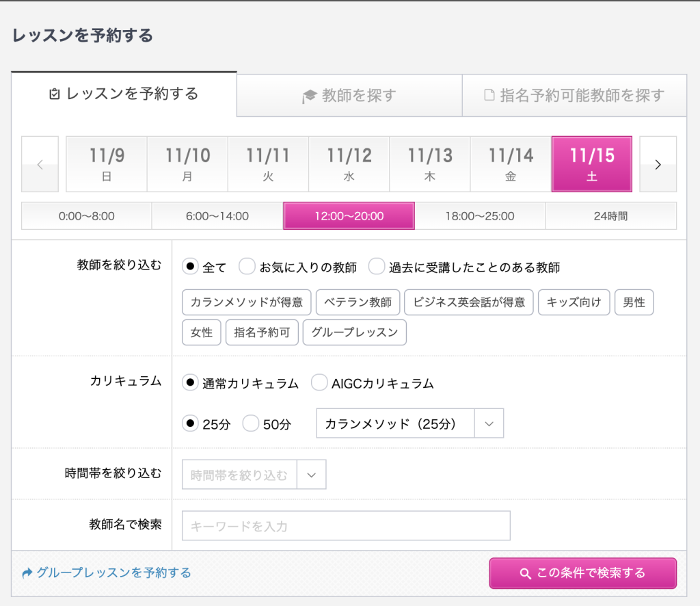Image resolution: width=700 pixels, height=606 pixels.
Task: Click the left chevron to show earlier dates
Action: point(40,164)
